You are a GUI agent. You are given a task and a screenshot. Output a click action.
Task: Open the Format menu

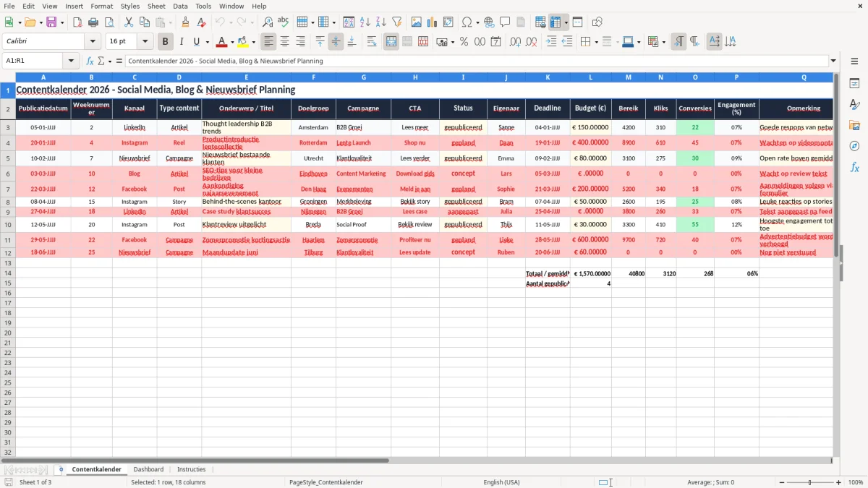tap(102, 6)
